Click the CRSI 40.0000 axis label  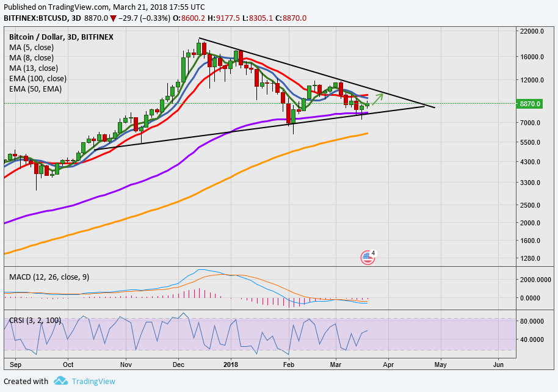tap(532, 339)
